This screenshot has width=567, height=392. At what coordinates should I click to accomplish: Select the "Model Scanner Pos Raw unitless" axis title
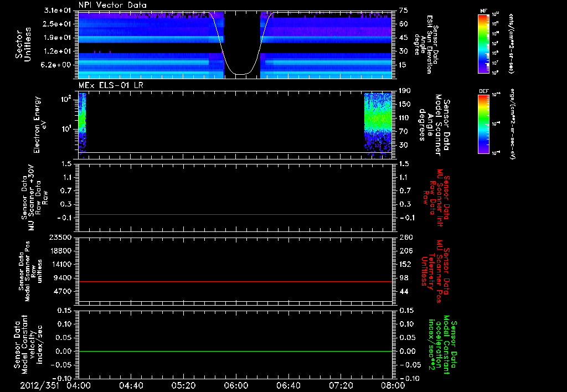tap(30, 271)
